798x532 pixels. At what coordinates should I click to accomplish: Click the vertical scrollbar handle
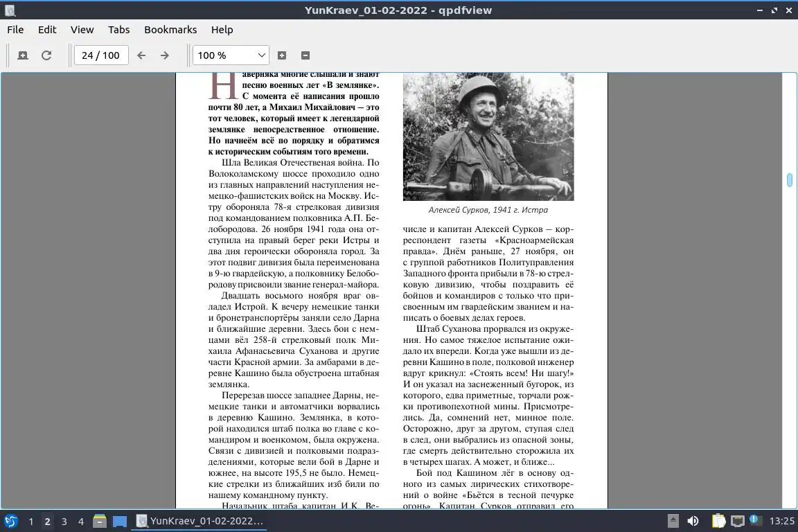click(790, 179)
